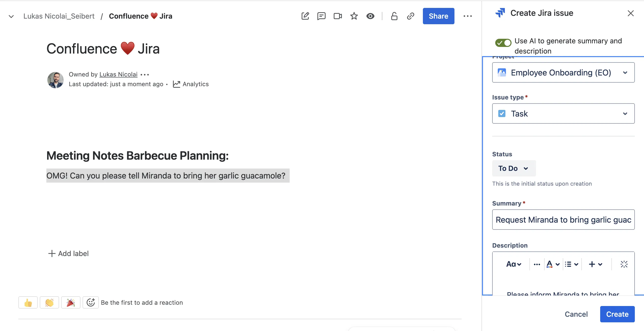Viewport: 644px width, 331px height.
Task: Change the To Do status dropdown
Action: tap(514, 168)
